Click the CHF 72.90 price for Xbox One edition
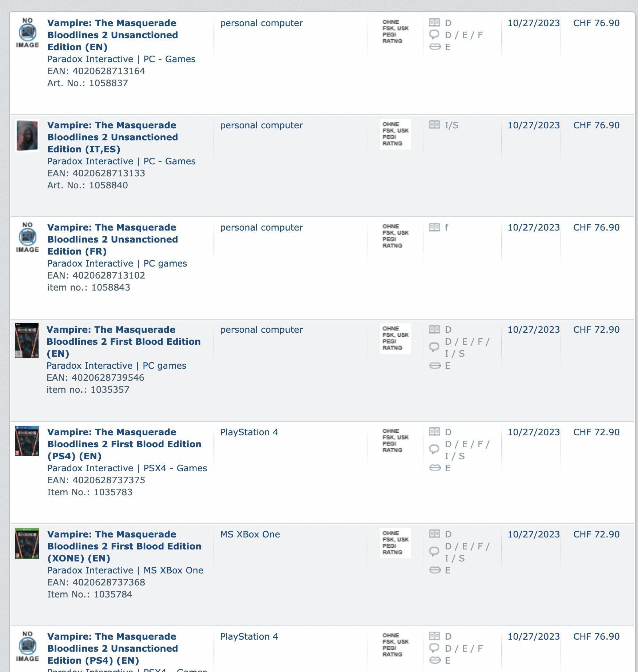Image resolution: width=638 pixels, height=672 pixels. coord(596,534)
